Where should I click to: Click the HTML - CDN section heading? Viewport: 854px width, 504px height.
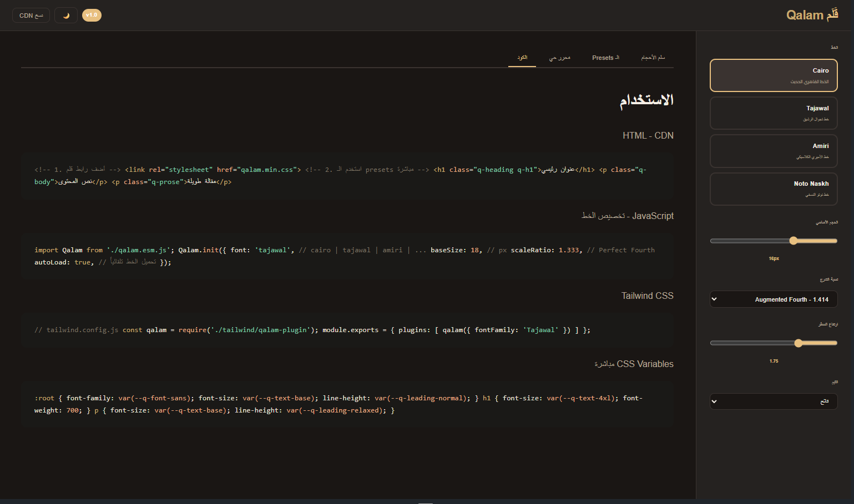[648, 136]
